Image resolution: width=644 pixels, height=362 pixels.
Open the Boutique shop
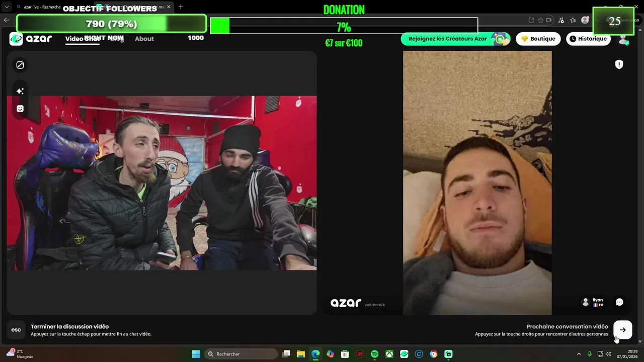click(538, 39)
